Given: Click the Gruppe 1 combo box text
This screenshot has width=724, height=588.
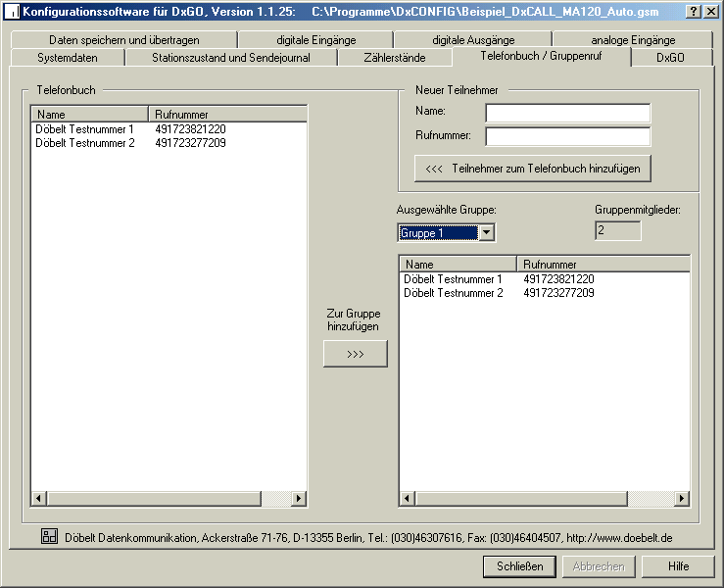Looking at the screenshot, I should point(439,233).
